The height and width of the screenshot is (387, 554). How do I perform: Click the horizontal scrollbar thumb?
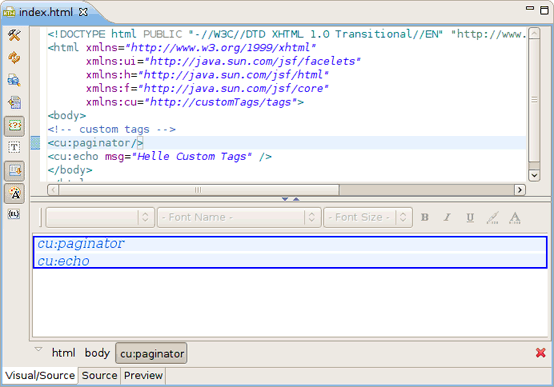199,190
